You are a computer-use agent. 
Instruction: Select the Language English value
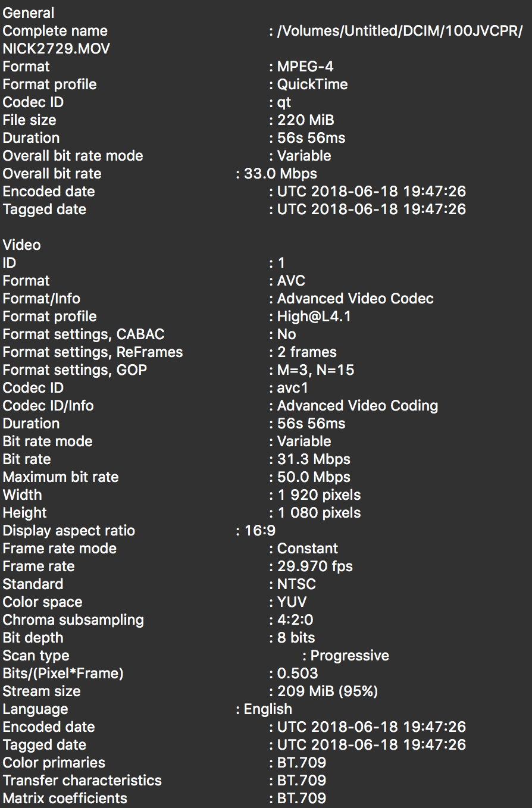[x=268, y=709]
